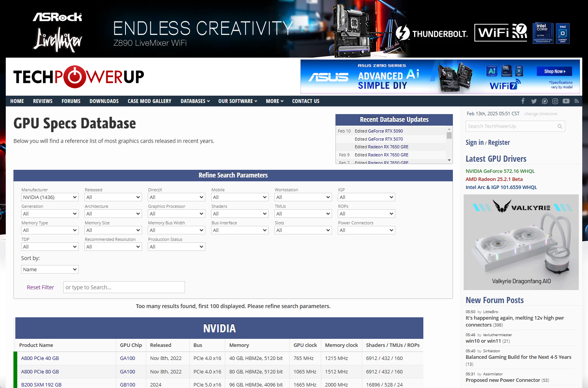Click the Twitter bird icon
The image size is (588, 388).
(534, 101)
